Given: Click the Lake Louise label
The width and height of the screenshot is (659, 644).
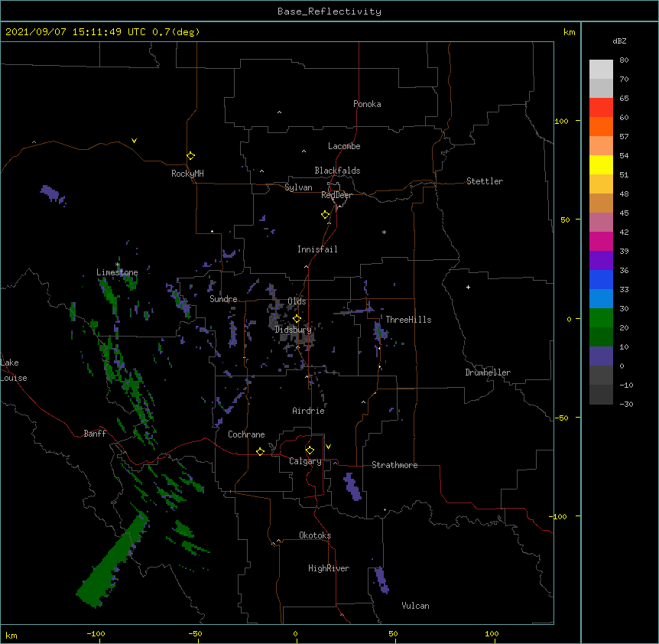Looking at the screenshot, I should [x=12, y=370].
